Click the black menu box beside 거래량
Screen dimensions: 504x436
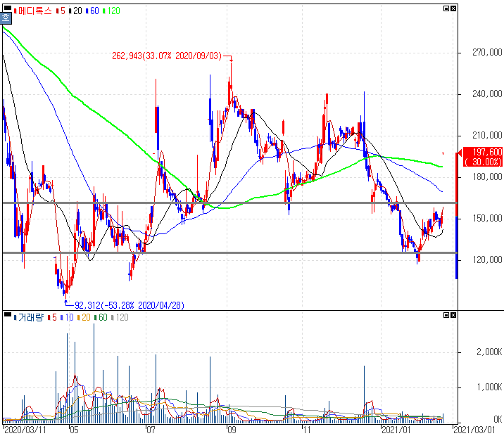coord(8,314)
